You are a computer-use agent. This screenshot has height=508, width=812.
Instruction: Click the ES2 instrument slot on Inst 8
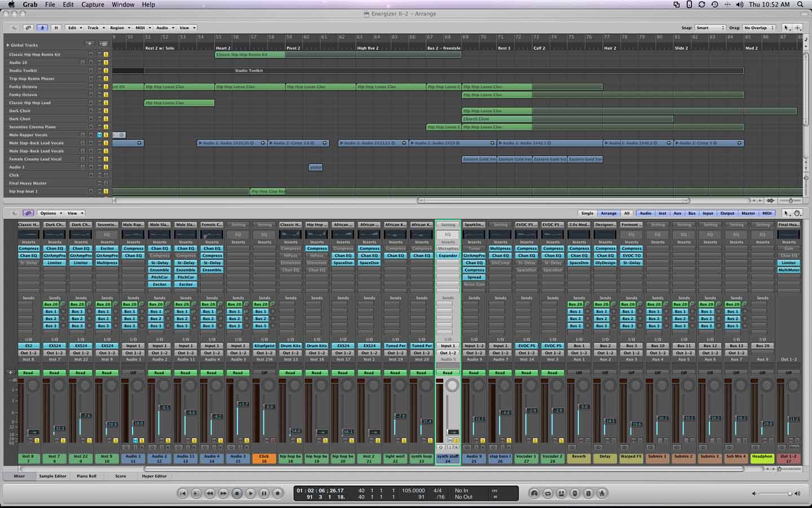pyautogui.click(x=28, y=345)
